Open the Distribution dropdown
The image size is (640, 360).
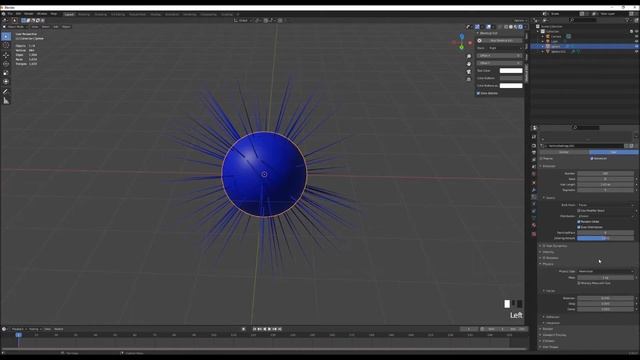[x=606, y=216]
